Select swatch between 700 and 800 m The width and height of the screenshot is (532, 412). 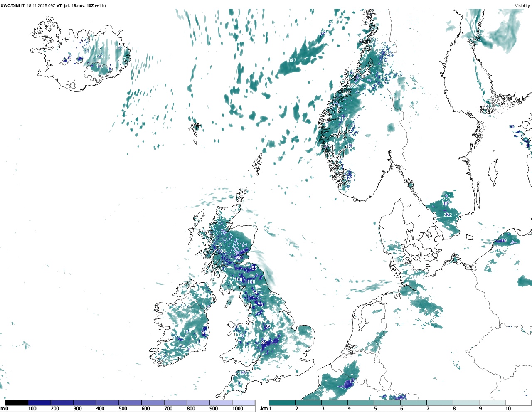(175, 403)
